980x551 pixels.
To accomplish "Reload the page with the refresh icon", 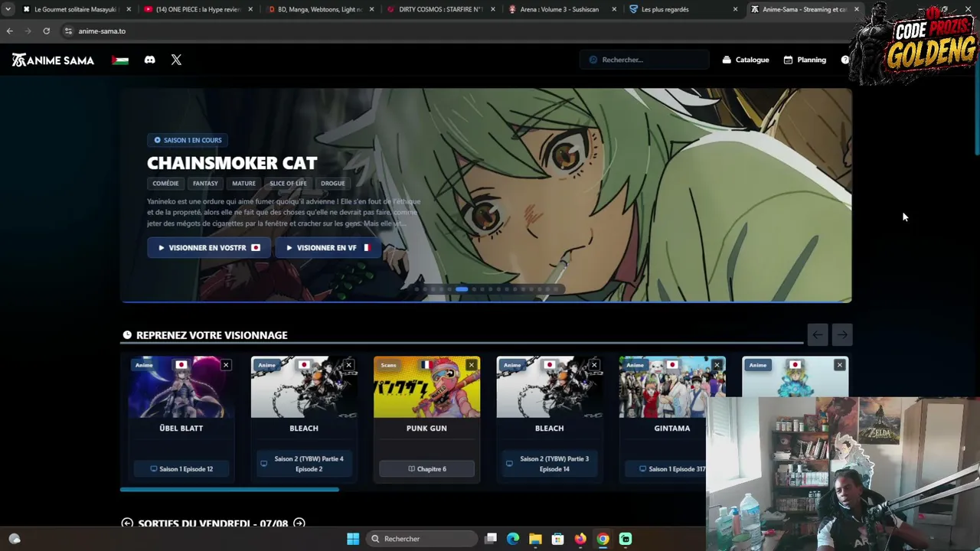I will coord(46,31).
